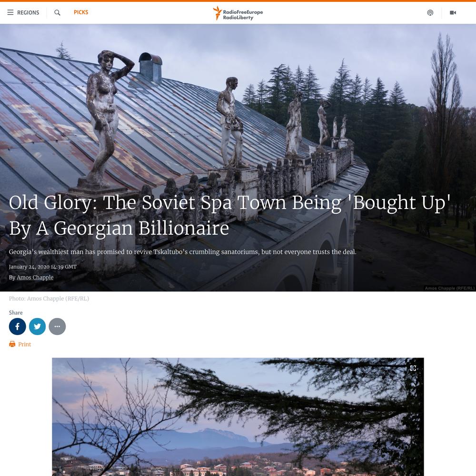The height and width of the screenshot is (476, 476).
Task: Open the Picks section
Action: click(81, 12)
